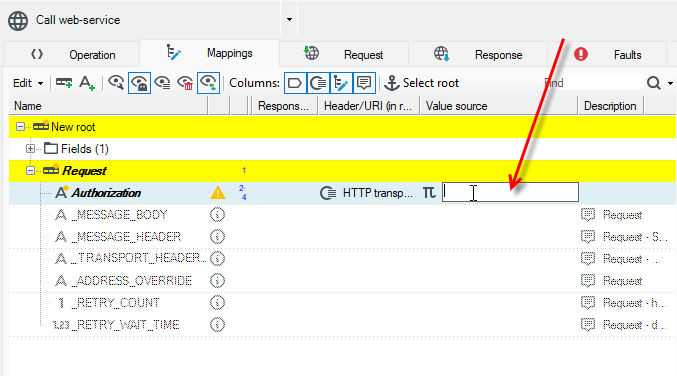Switch to the Mappings tab
677x376 pixels.
pyautogui.click(x=210, y=53)
